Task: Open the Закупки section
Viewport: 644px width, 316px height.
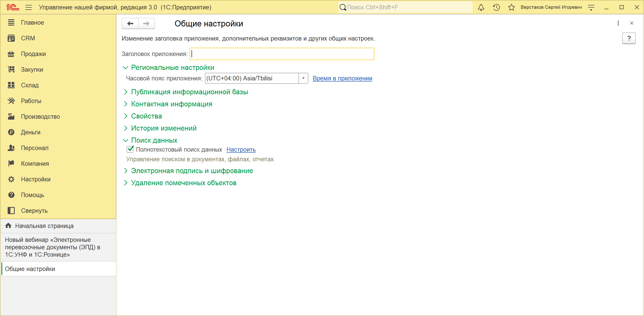Action: pos(58,70)
